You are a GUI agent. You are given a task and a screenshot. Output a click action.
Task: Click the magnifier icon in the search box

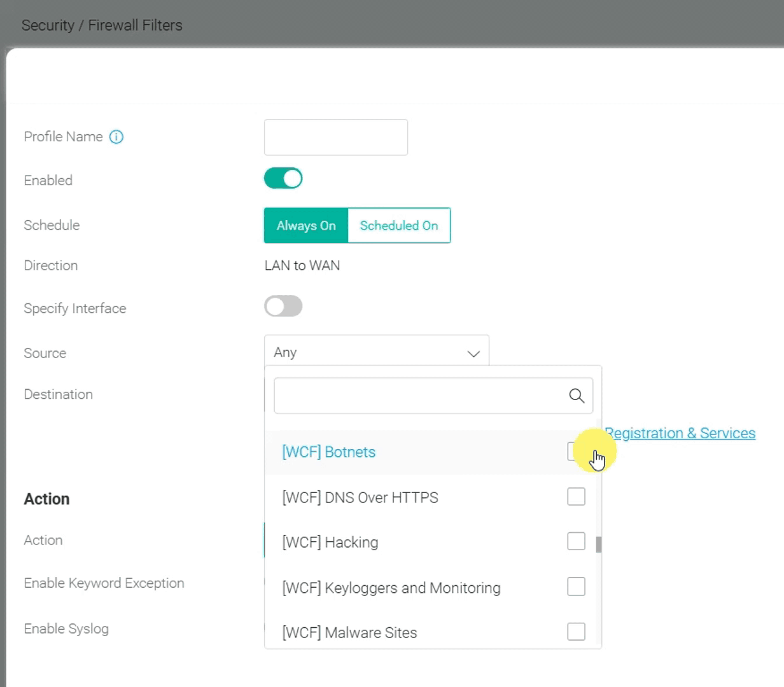[x=577, y=396]
